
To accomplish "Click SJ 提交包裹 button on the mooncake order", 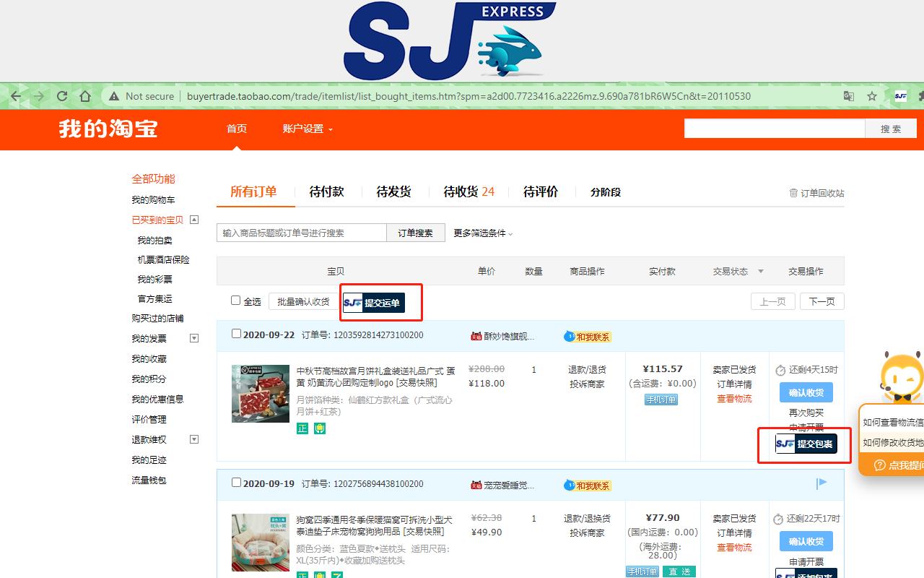I will [x=806, y=444].
